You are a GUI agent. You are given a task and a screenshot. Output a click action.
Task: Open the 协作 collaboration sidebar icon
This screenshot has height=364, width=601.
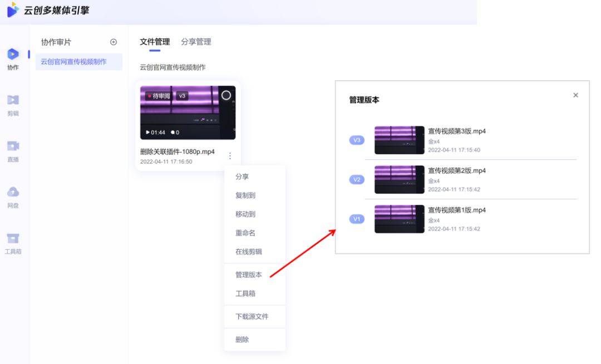point(13,55)
